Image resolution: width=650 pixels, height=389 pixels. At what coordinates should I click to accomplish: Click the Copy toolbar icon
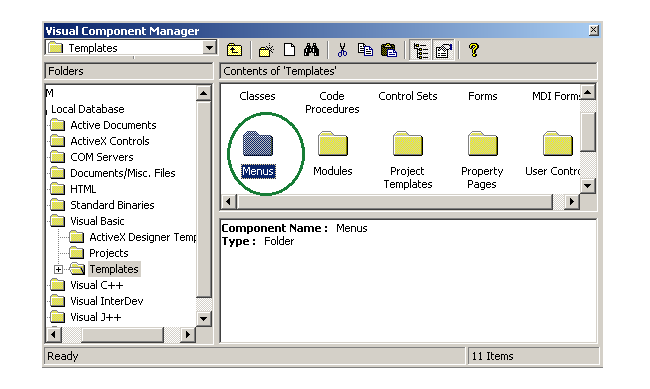coord(365,50)
